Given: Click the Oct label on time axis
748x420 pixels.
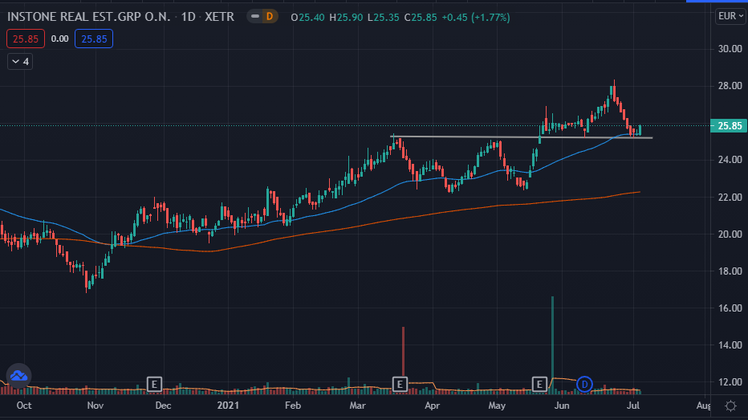Looking at the screenshot, I should [24, 406].
